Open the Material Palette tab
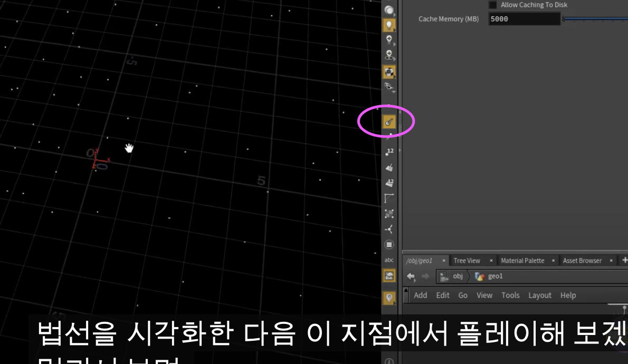Screen dimensions: 628x364 522,261
